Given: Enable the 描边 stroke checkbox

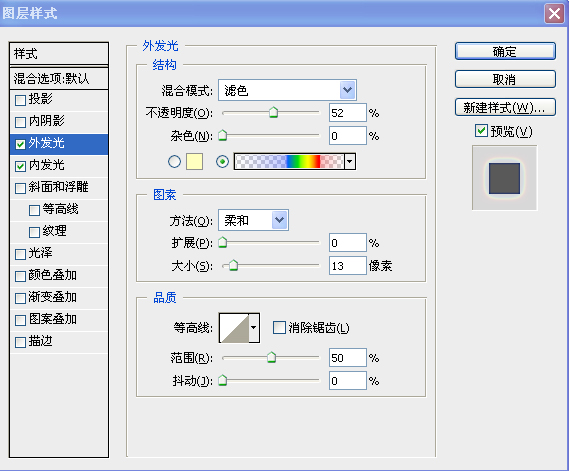Looking at the screenshot, I should click(20, 342).
